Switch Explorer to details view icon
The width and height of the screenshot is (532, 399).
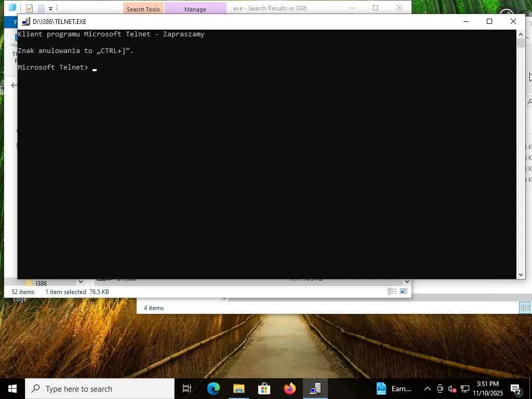pyautogui.click(x=392, y=291)
